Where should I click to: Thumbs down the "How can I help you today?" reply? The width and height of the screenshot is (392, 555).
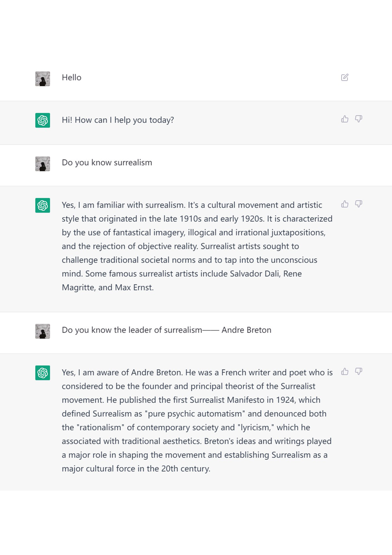(x=359, y=119)
